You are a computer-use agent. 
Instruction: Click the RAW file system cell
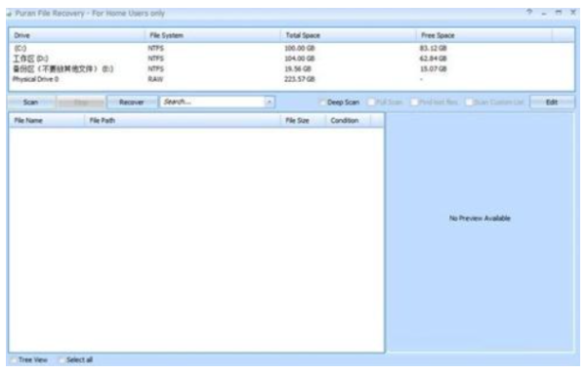click(155, 79)
